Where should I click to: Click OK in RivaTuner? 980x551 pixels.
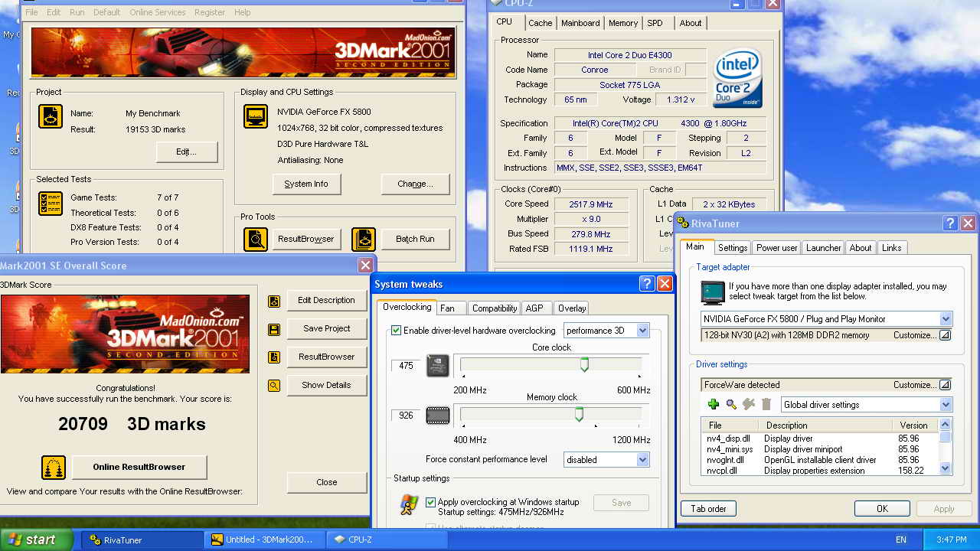[x=882, y=509]
